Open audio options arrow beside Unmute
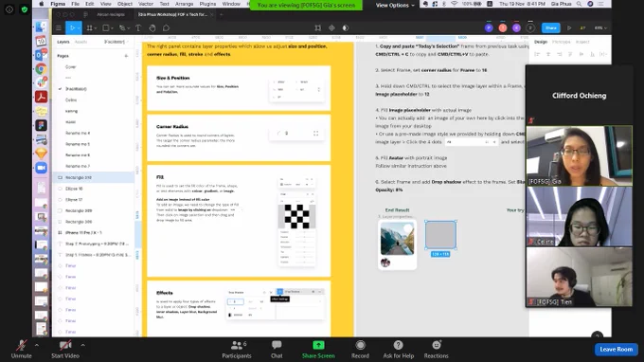 point(37,345)
